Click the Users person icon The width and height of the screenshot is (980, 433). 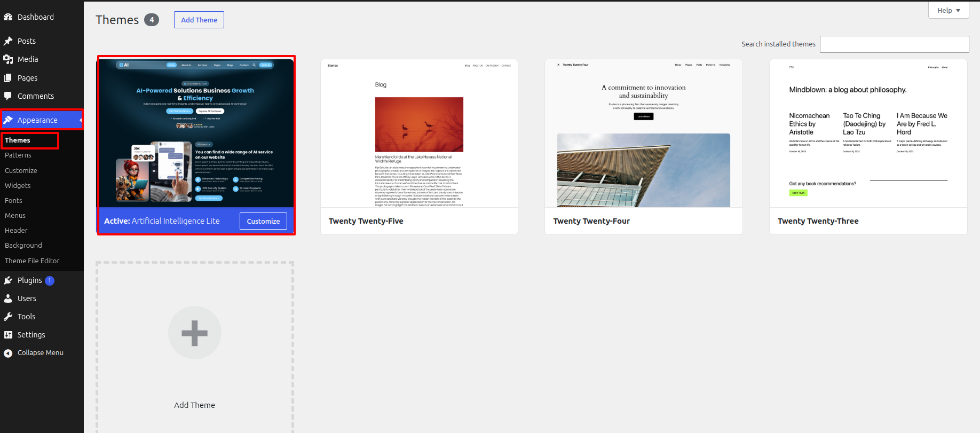[8, 298]
